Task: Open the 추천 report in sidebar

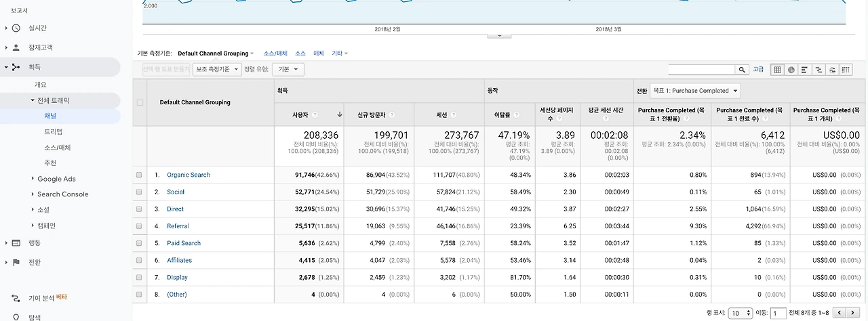Action: pyautogui.click(x=50, y=163)
